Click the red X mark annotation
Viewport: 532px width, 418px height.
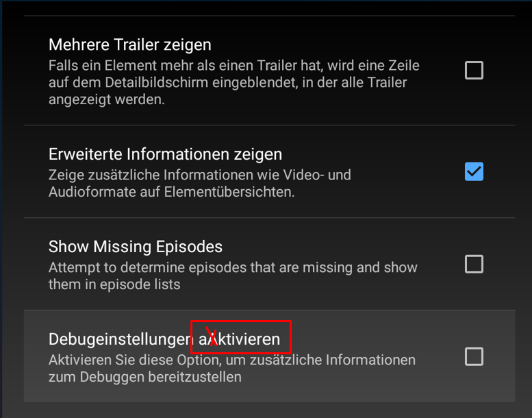[212, 336]
